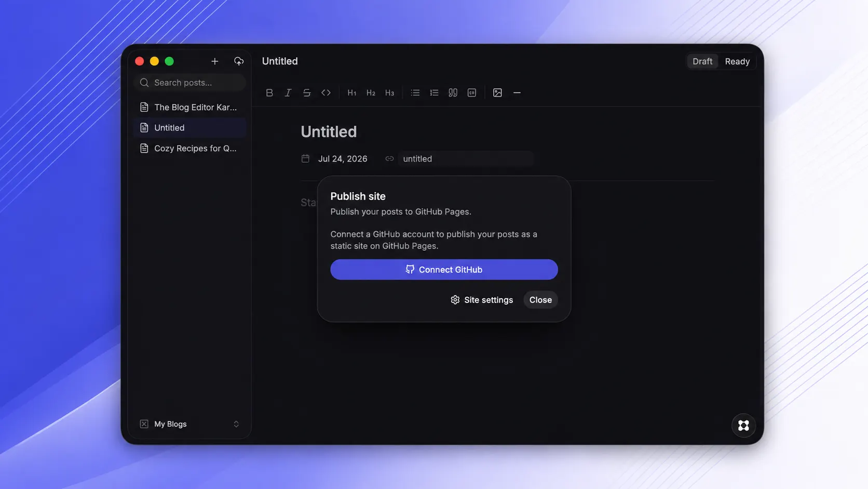Set Heading 2 style
This screenshot has width=868, height=489.
pos(371,92)
